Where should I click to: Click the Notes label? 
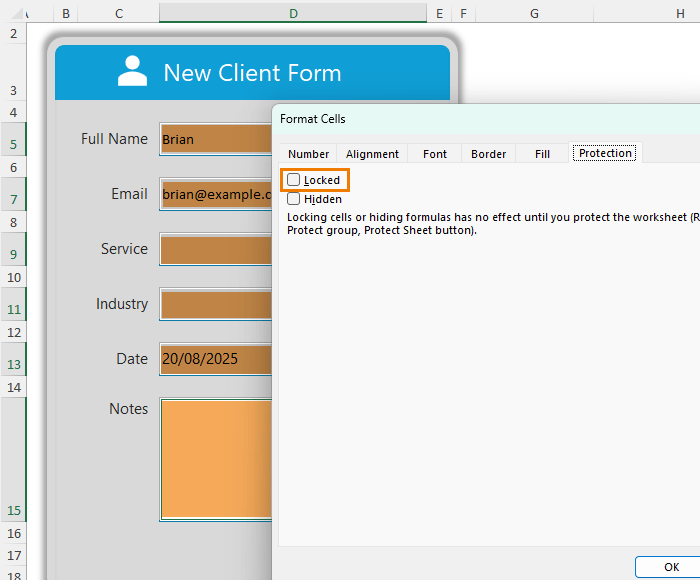129,409
